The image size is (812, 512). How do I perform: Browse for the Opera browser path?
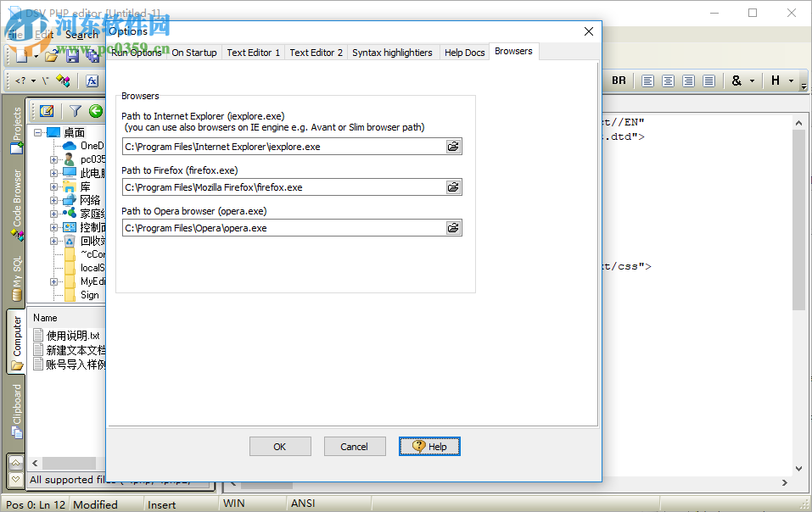point(454,227)
